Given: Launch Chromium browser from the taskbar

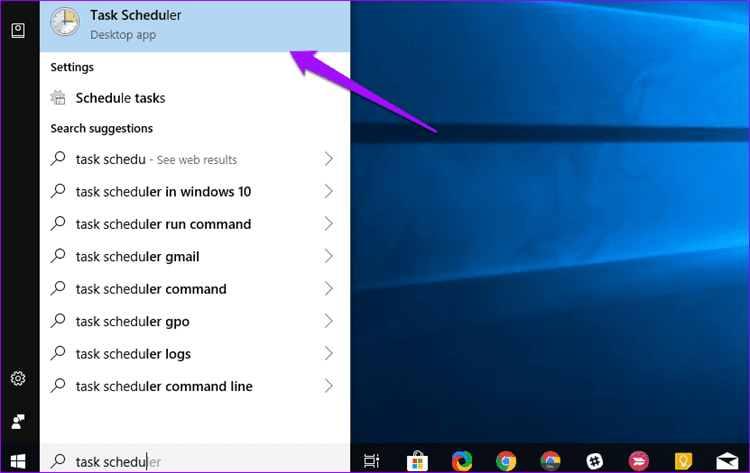Looking at the screenshot, I should click(462, 461).
